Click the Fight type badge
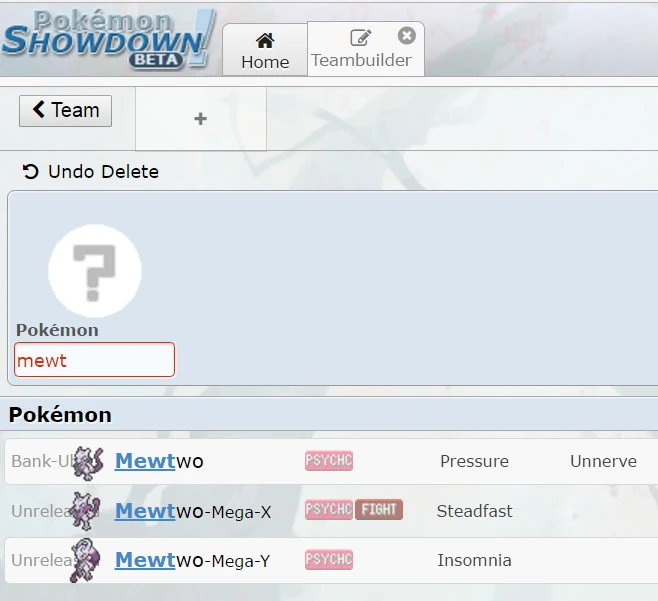Screen dimensions: 658x601 (378, 510)
